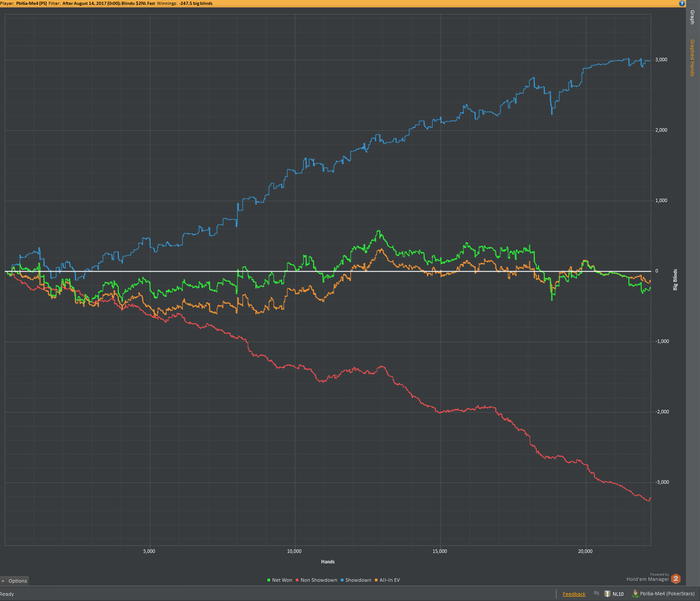Toggle the Showdown legend entry
This screenshot has height=601, width=700.
click(x=358, y=580)
